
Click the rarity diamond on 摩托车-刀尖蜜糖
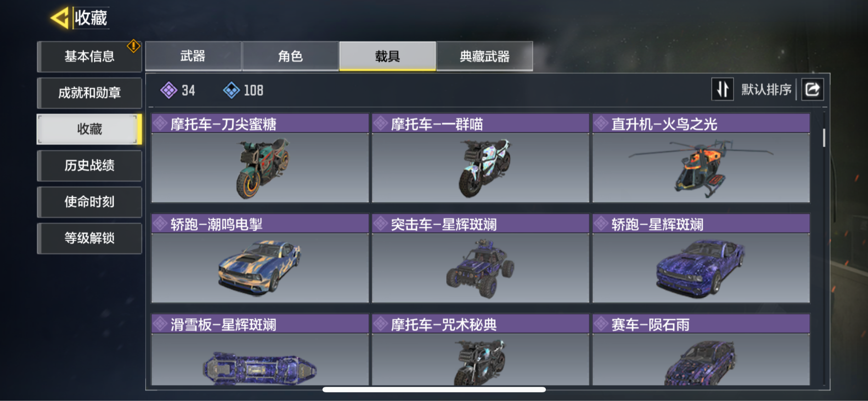click(160, 124)
